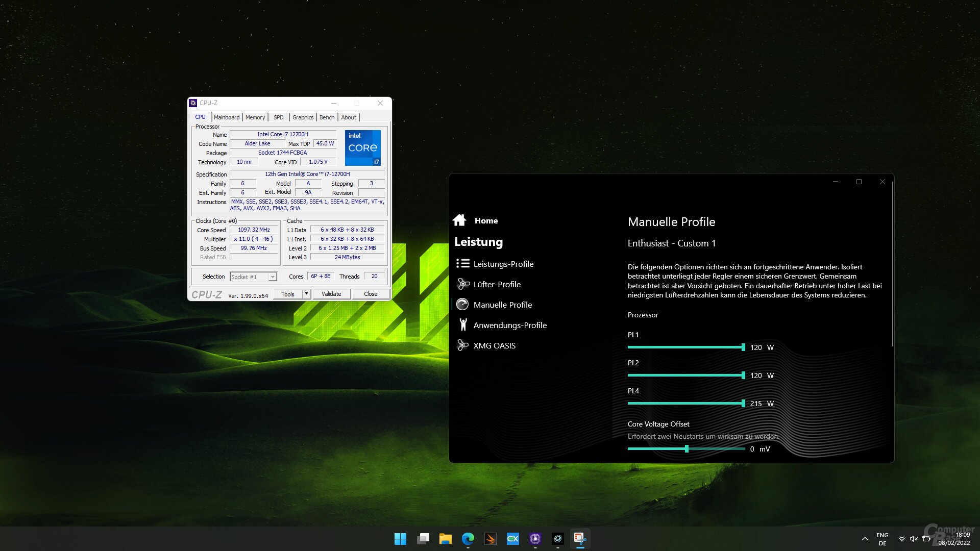Open the XMG OASIS menu entry
Viewport: 980px width, 551px height.
[495, 345]
